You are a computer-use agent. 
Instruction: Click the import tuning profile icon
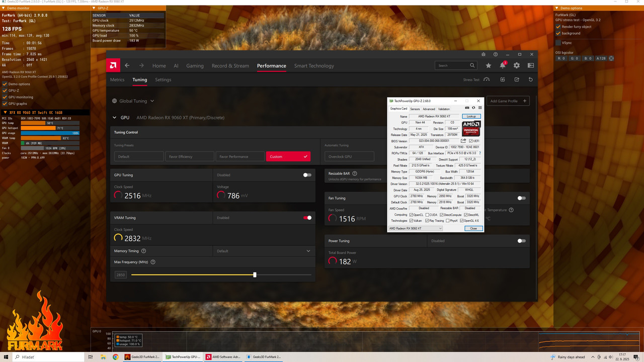pos(502,79)
